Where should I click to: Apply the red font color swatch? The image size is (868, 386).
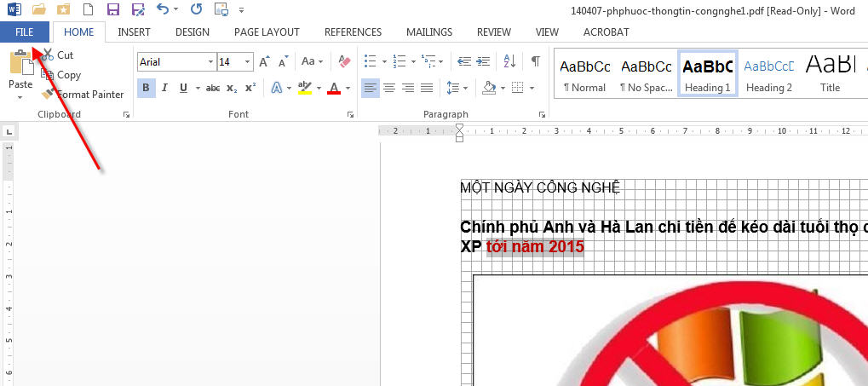tap(333, 88)
